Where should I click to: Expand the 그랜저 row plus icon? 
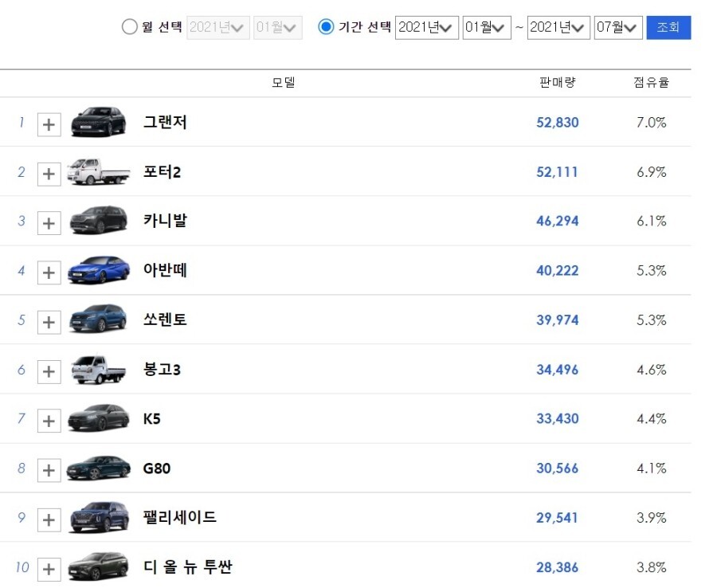point(49,124)
